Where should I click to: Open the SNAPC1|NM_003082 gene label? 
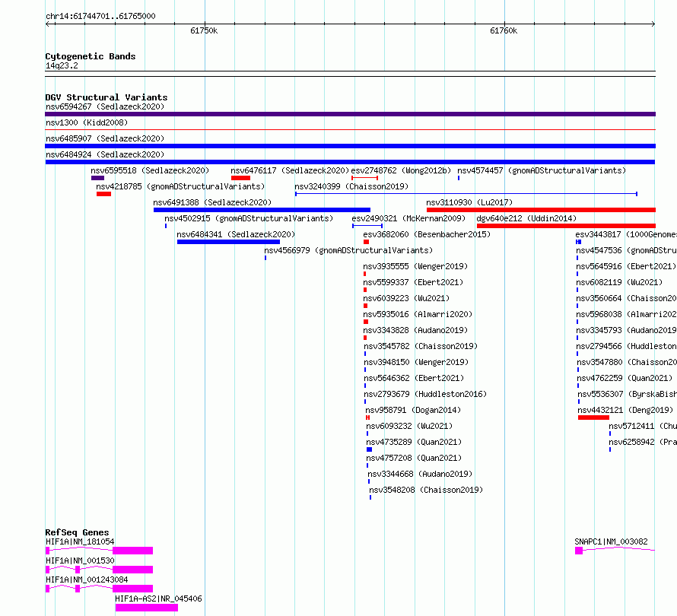click(611, 541)
